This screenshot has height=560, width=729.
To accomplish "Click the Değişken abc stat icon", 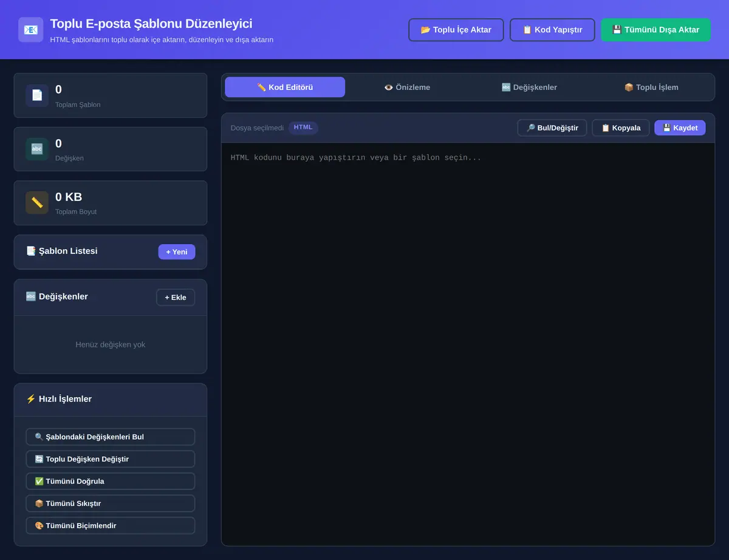I will [x=37, y=149].
